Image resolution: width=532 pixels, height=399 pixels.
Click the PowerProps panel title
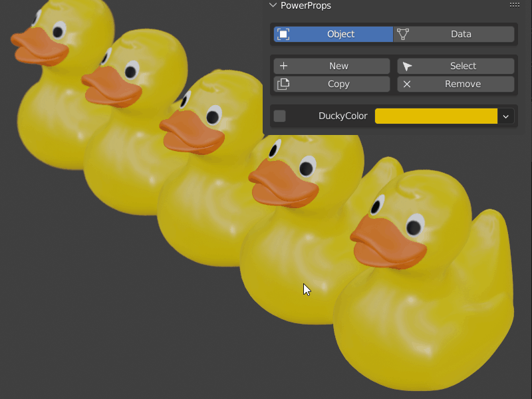(x=306, y=5)
